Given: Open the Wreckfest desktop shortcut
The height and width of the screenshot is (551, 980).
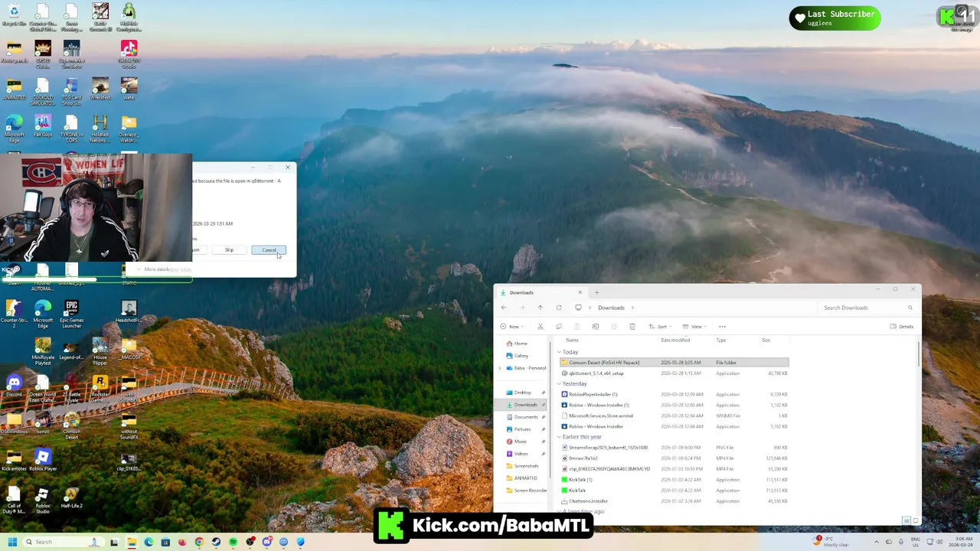Looking at the screenshot, I should pos(100,88).
